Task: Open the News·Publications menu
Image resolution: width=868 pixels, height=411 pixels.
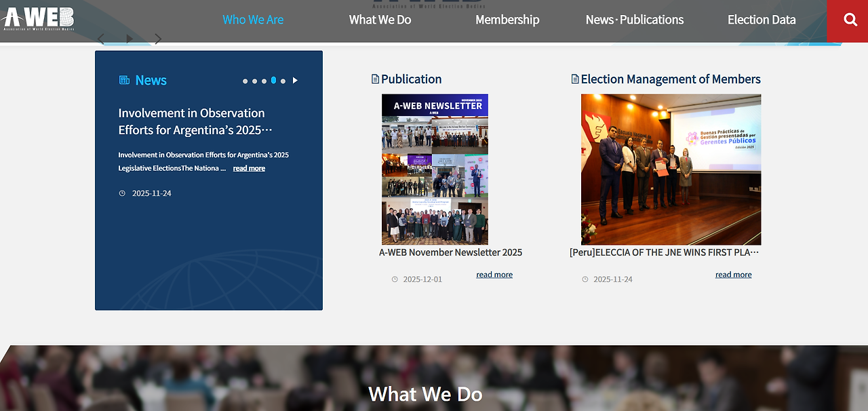Action: coord(635,20)
